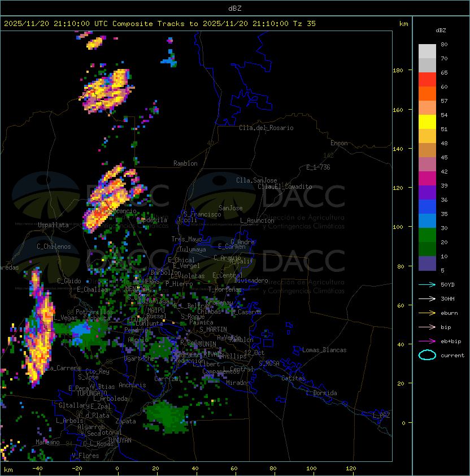Click the Anchoris label
This screenshot has width=470, height=476.
pyautogui.click(x=132, y=385)
